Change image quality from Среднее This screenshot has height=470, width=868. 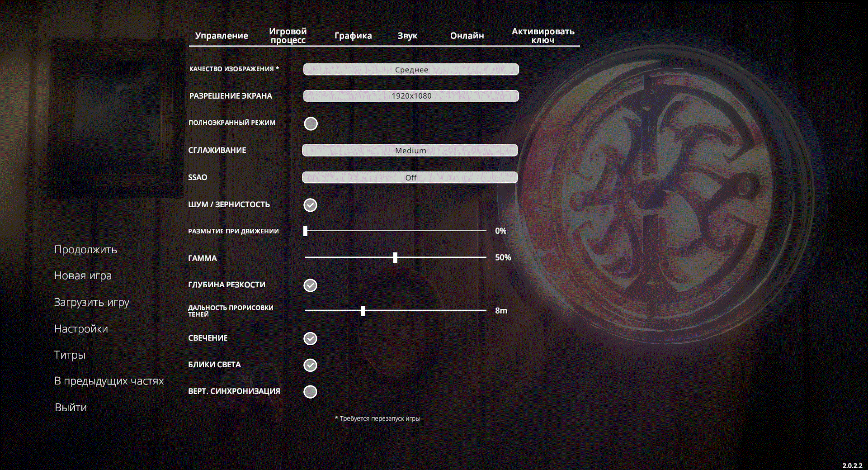click(x=411, y=70)
